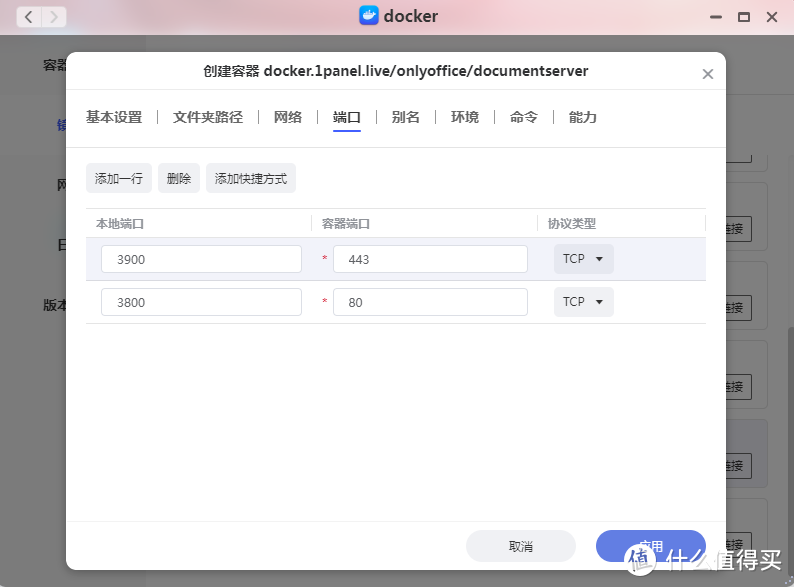This screenshot has width=794, height=587.
Task: Click the forward navigation arrow
Action: (x=53, y=17)
